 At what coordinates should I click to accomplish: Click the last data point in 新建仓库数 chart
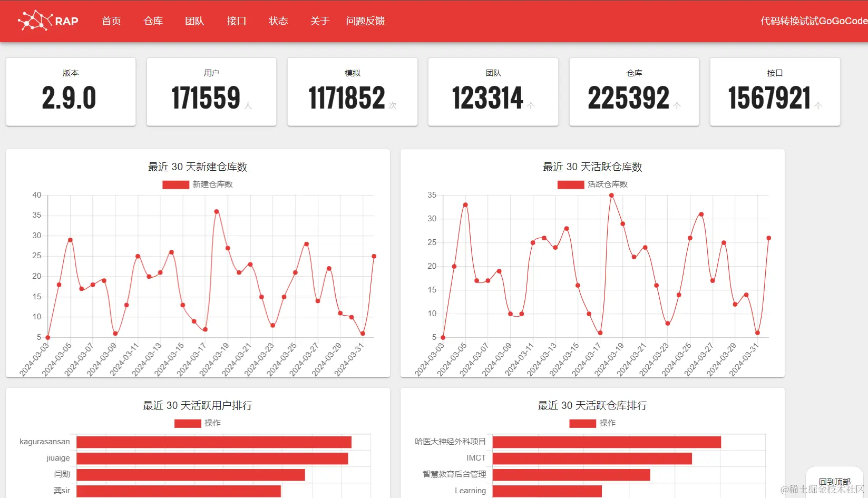pyautogui.click(x=374, y=257)
